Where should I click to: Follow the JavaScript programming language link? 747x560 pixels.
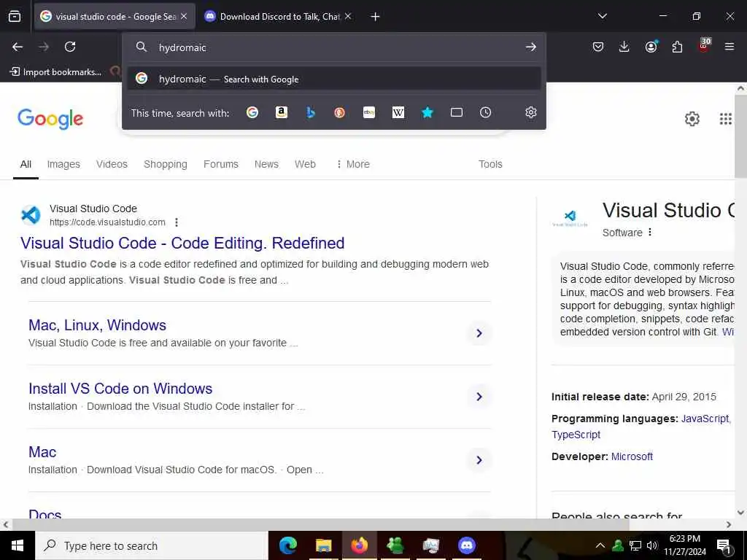pyautogui.click(x=705, y=419)
